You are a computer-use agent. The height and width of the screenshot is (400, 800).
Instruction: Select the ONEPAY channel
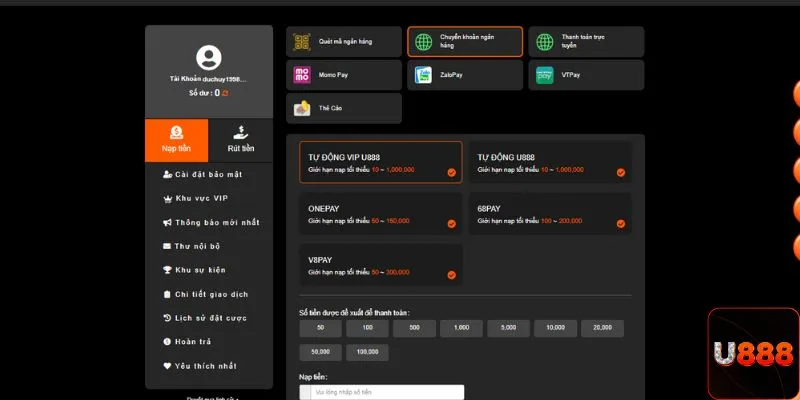click(381, 214)
